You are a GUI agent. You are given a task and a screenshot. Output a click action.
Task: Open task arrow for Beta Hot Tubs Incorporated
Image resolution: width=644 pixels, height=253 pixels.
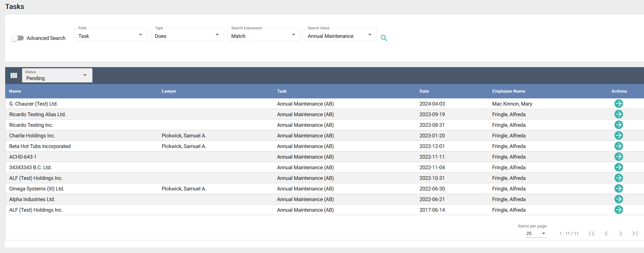coord(619,146)
